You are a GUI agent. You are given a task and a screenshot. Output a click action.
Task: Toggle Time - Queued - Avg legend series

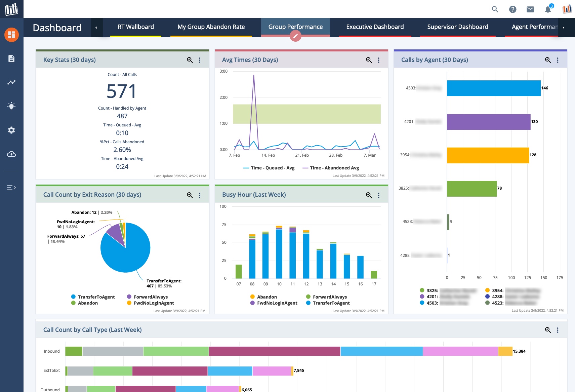point(269,168)
